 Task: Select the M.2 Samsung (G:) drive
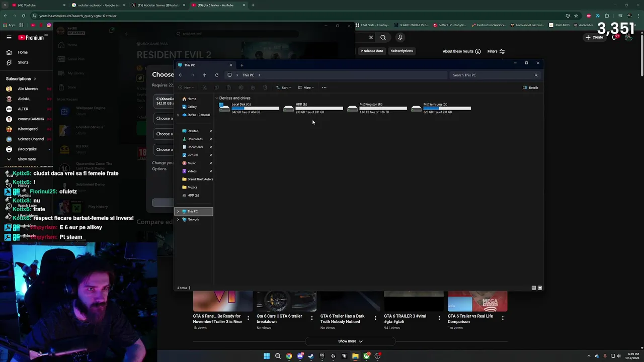click(x=441, y=108)
